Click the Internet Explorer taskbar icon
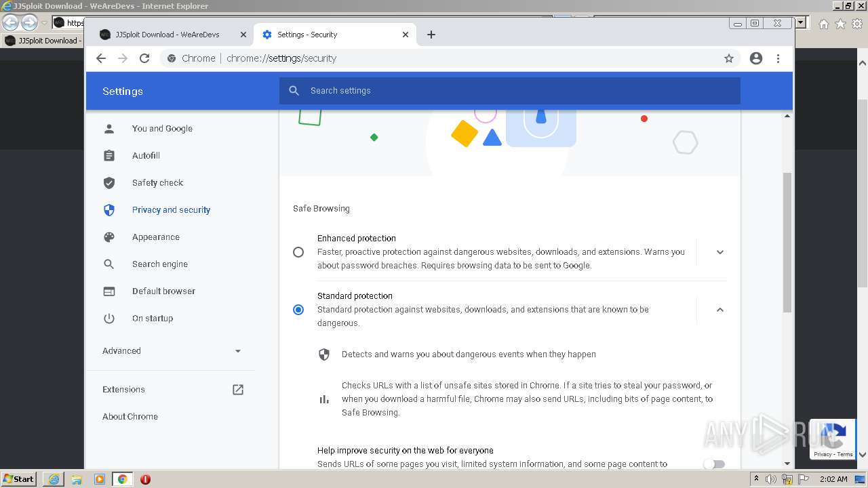The image size is (868, 488). point(54,479)
